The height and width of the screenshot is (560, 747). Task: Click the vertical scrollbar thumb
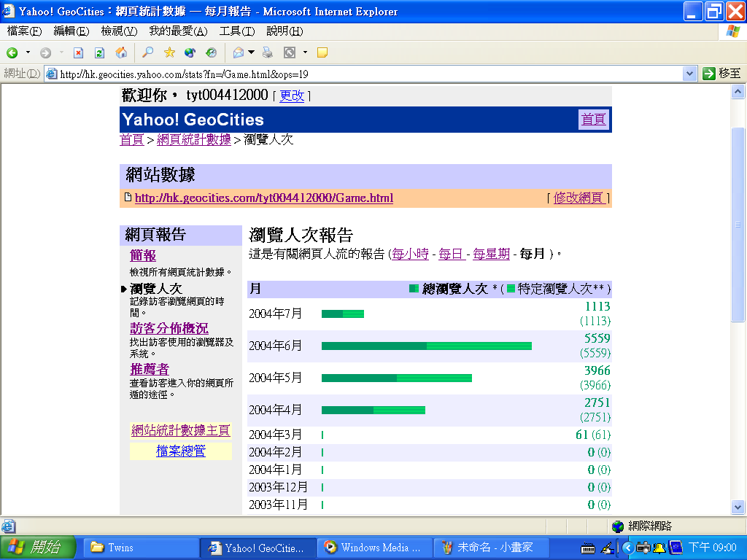pos(738,225)
